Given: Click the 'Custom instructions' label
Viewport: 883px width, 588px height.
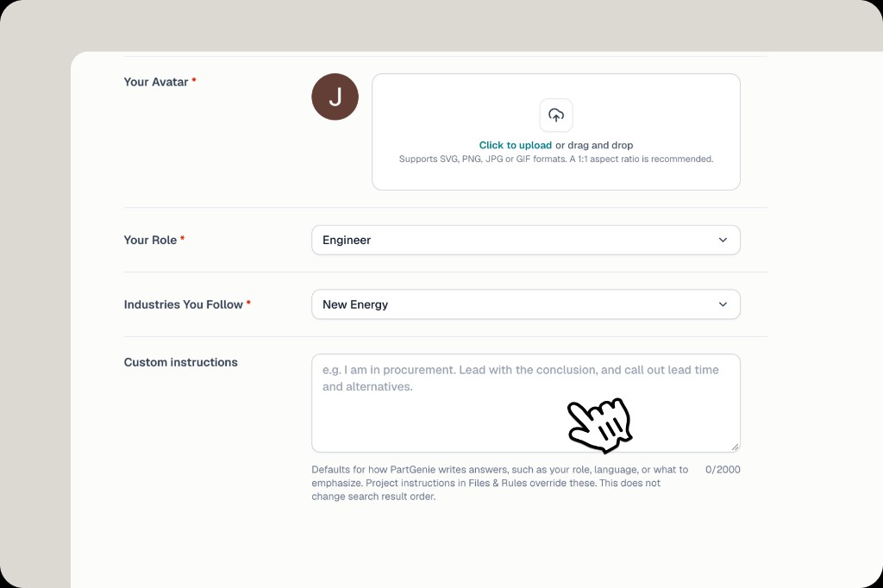Looking at the screenshot, I should pyautogui.click(x=181, y=362).
